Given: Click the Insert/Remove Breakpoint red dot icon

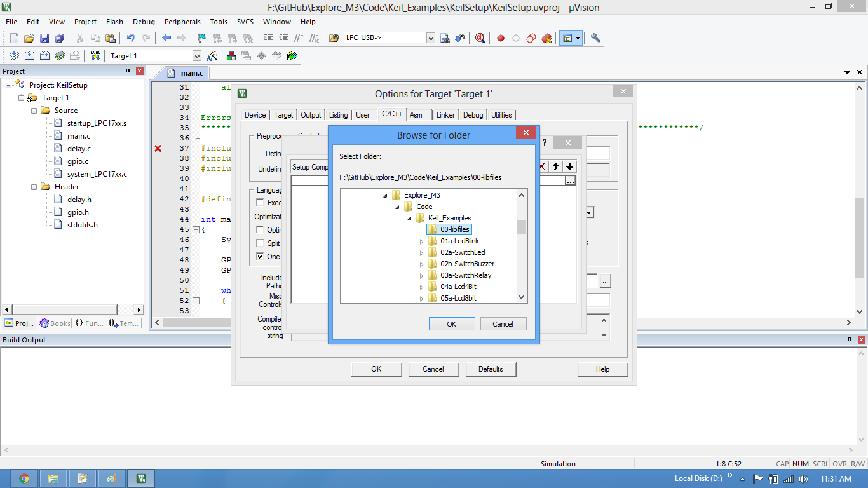Looking at the screenshot, I should 501,38.
